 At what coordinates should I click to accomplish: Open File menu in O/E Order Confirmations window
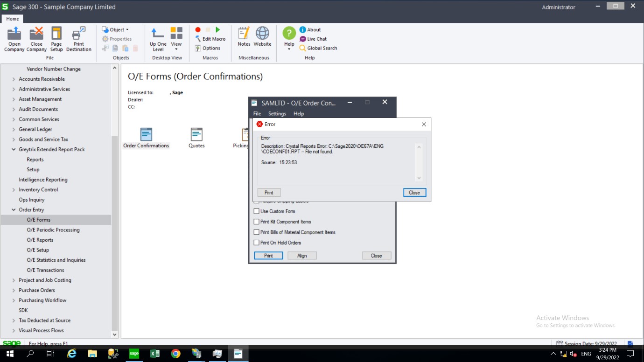257,113
